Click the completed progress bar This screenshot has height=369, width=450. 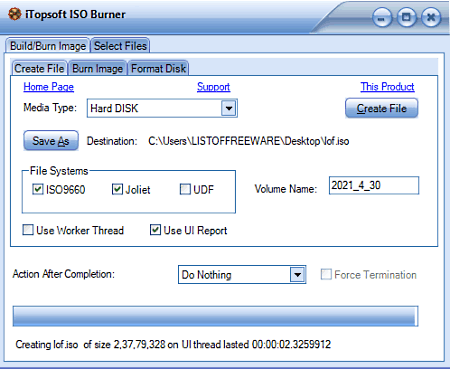click(215, 316)
